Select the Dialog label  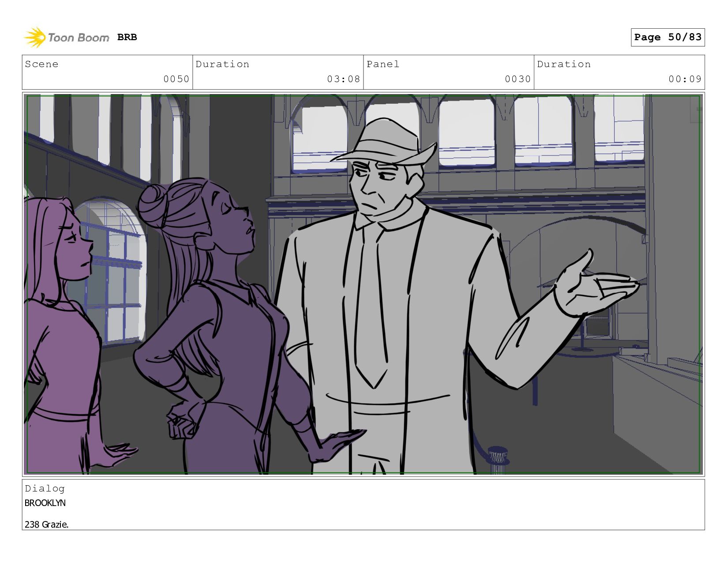[x=45, y=488]
